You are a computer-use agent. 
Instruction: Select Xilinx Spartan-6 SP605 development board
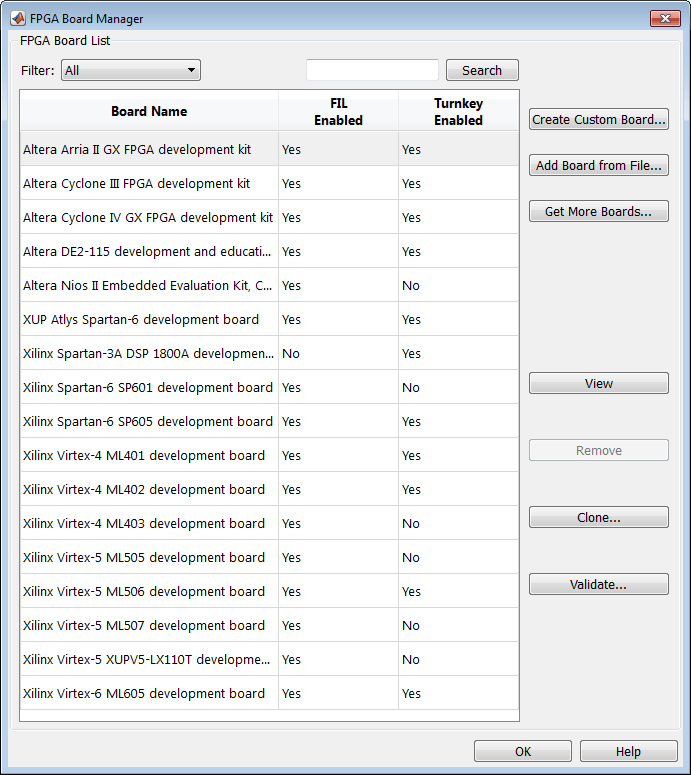click(x=269, y=422)
